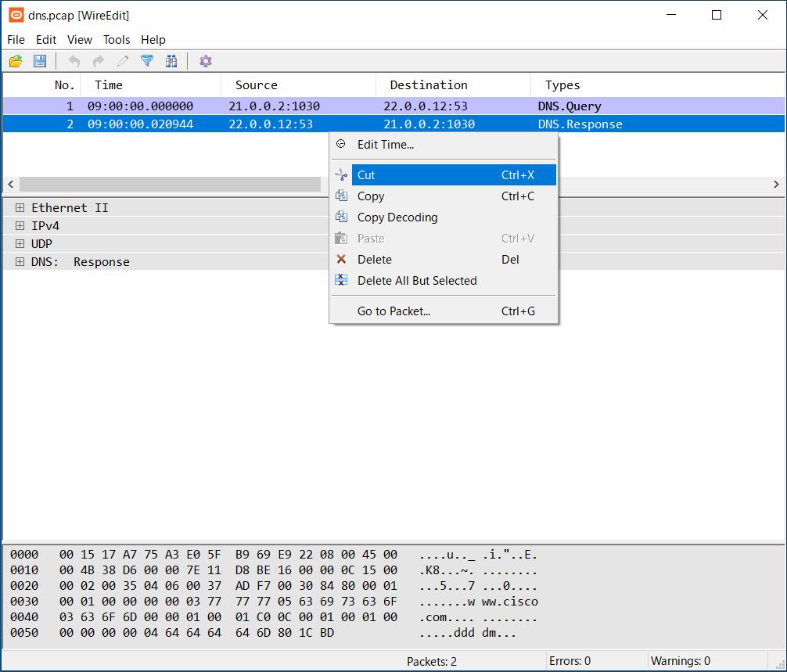Click the clipboard icon beside Paste
Screen dimensions: 787x672
click(x=341, y=238)
